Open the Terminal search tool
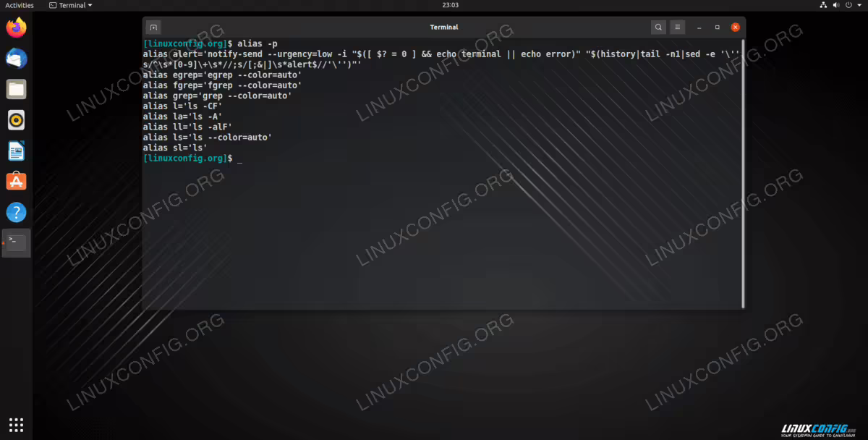The image size is (868, 440). click(658, 27)
